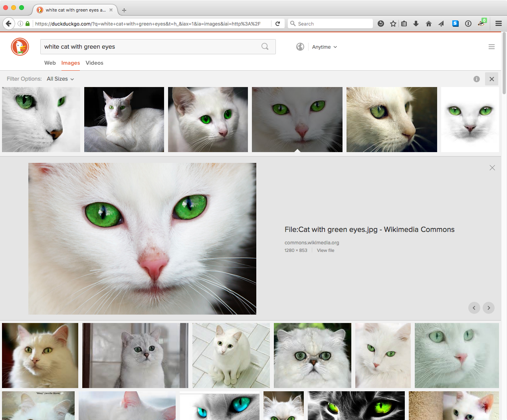Open a new browser tab
507x420 pixels.
(124, 10)
